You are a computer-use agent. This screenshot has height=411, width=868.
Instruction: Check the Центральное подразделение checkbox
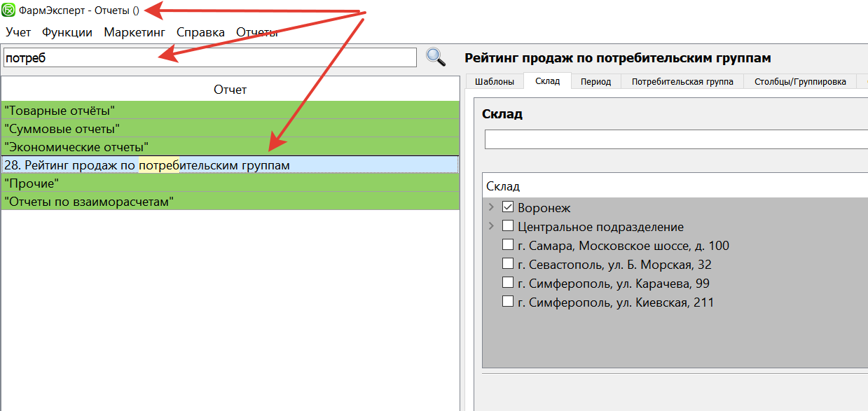coord(508,227)
